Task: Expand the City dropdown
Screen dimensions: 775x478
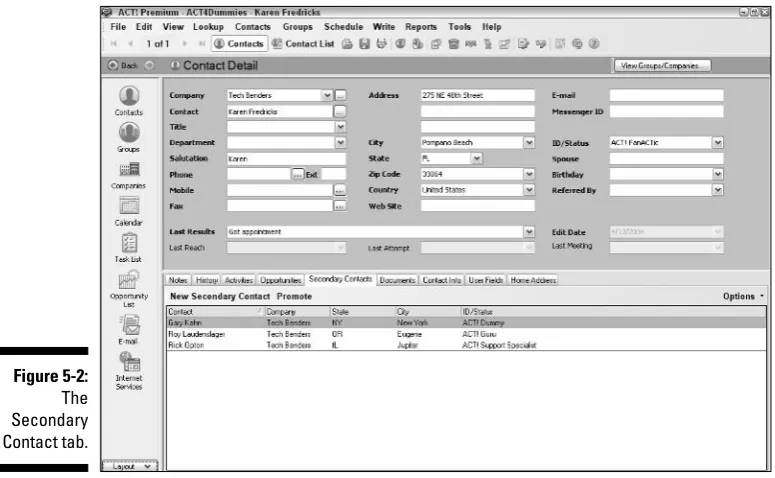Action: point(529,143)
